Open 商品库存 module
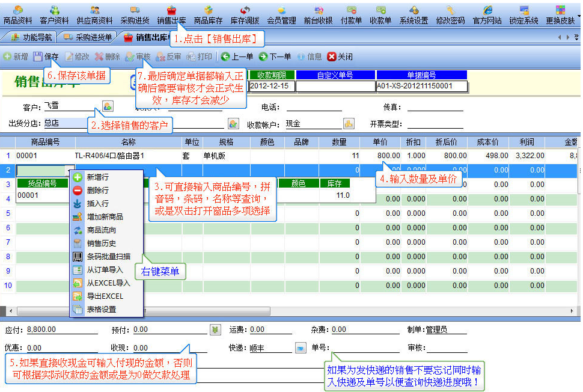Image resolution: width=583 pixels, height=392 pixels. pyautogui.click(x=208, y=15)
